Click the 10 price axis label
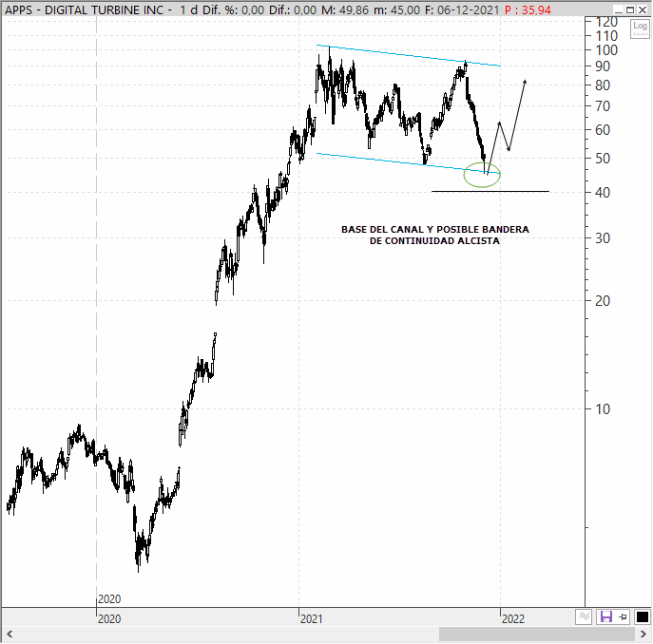The width and height of the screenshot is (653, 644). tap(603, 409)
